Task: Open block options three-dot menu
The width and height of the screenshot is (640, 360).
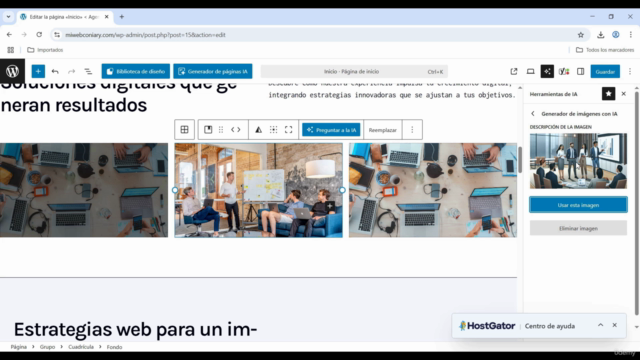Action: click(x=412, y=130)
